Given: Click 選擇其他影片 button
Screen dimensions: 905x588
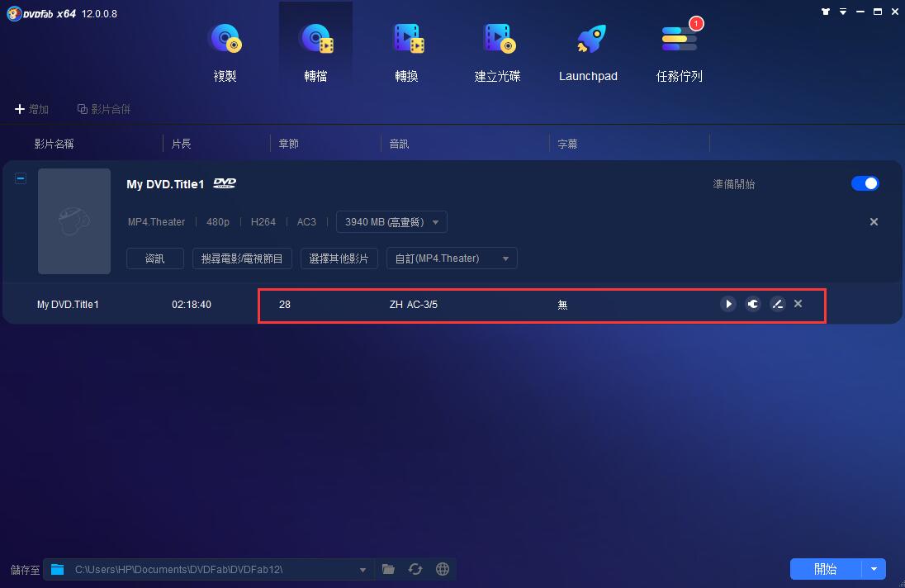Looking at the screenshot, I should [x=339, y=258].
